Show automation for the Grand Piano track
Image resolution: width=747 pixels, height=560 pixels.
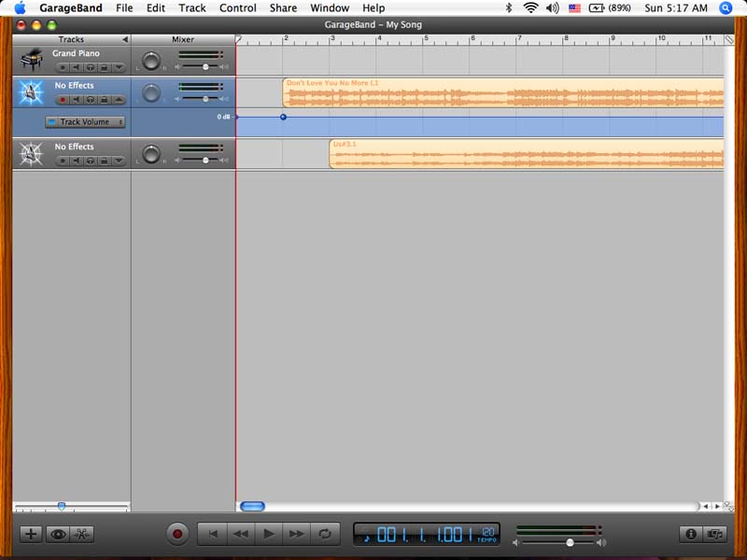click(x=119, y=67)
